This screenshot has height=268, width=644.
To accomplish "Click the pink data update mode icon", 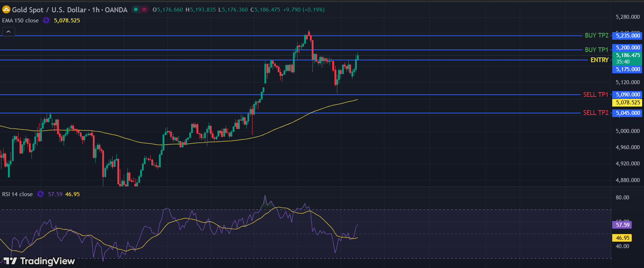I will click(144, 10).
